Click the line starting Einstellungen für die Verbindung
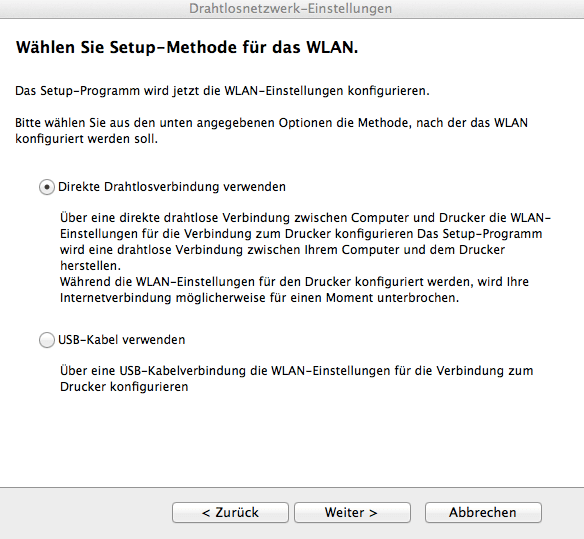Viewport: 584px width, 539px height. [301, 234]
